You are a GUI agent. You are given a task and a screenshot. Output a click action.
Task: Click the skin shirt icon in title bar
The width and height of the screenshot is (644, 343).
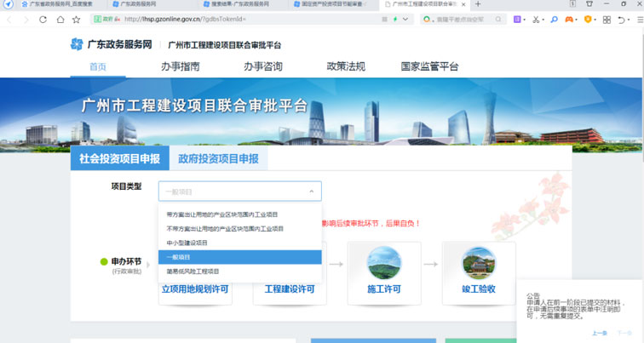[589, 3]
